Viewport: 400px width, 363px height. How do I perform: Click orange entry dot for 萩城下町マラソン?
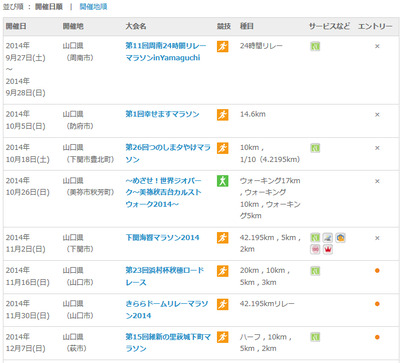377,337
